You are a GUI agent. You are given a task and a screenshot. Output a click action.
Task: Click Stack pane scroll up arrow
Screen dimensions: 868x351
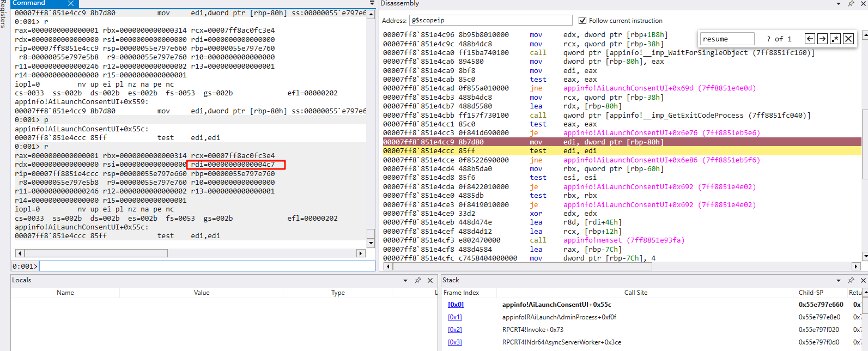tap(865, 293)
